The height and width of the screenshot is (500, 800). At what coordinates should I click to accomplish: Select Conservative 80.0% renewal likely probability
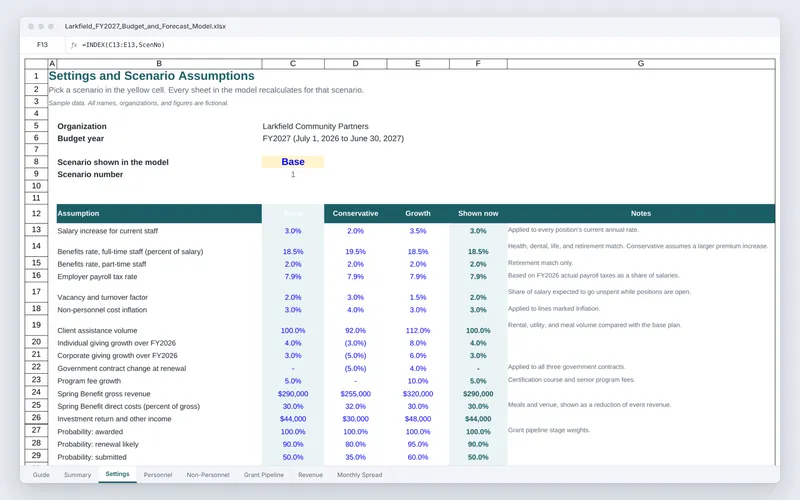coord(355,444)
